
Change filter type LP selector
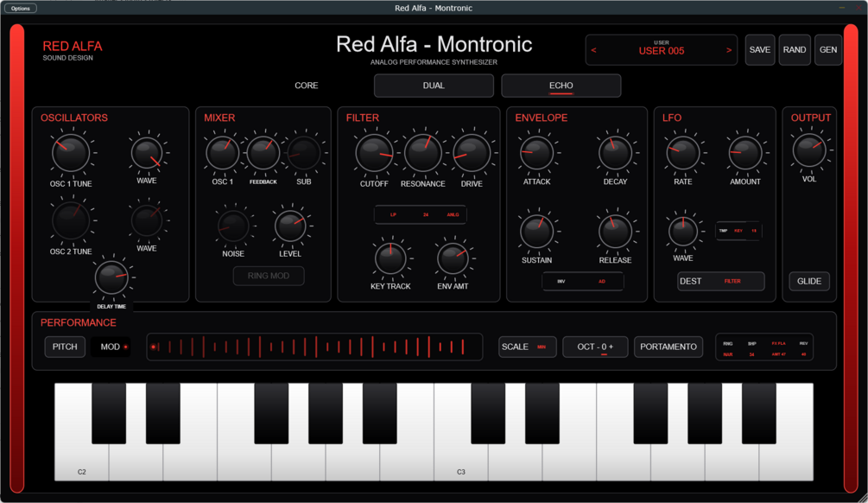tap(393, 215)
